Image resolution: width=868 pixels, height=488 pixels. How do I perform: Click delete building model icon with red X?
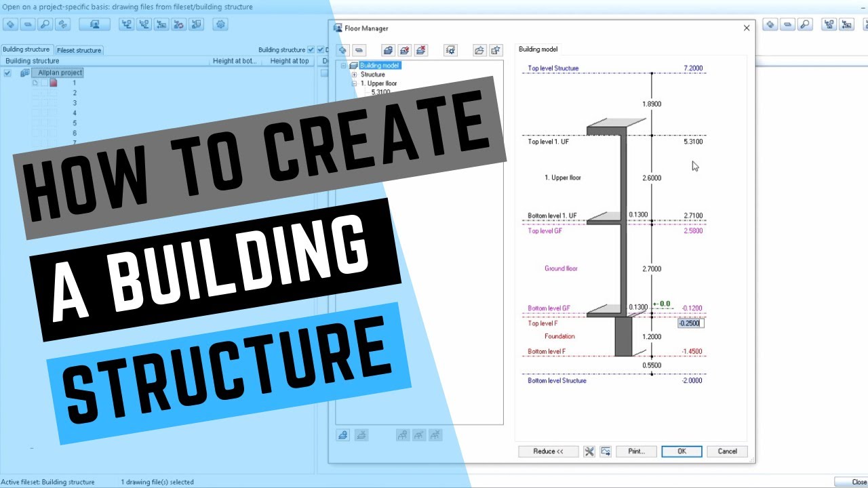[x=420, y=50]
